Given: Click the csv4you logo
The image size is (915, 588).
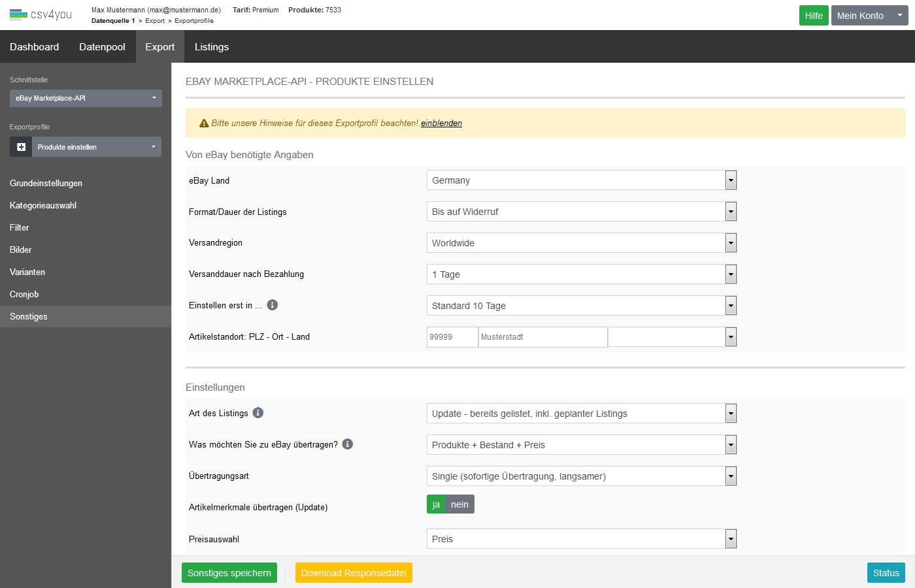Looking at the screenshot, I should click(41, 14).
